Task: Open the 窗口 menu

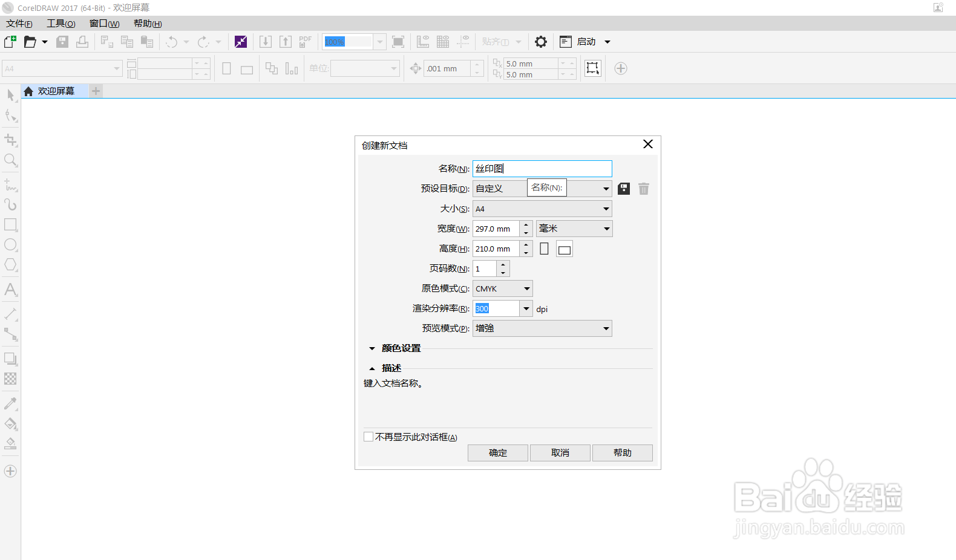Action: (104, 24)
